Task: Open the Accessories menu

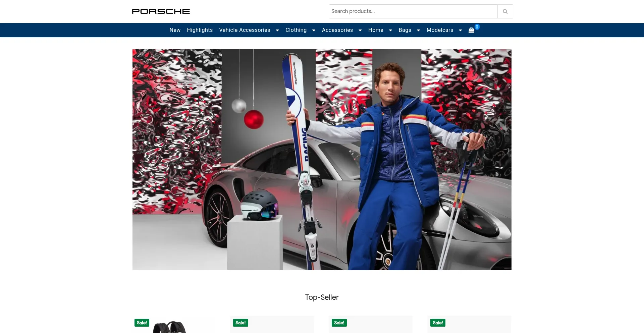Action: [337, 30]
